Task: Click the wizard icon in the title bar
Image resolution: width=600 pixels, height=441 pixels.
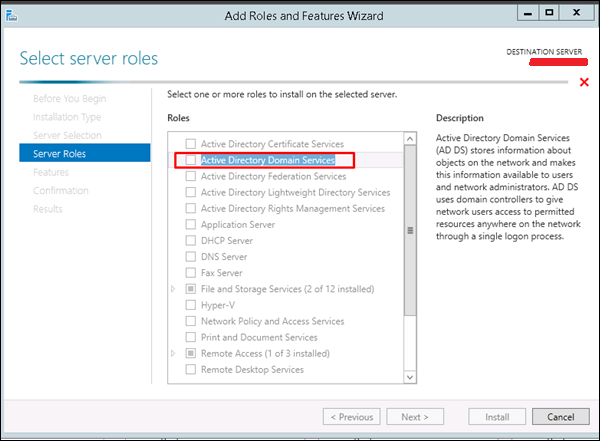Action: 11,16
